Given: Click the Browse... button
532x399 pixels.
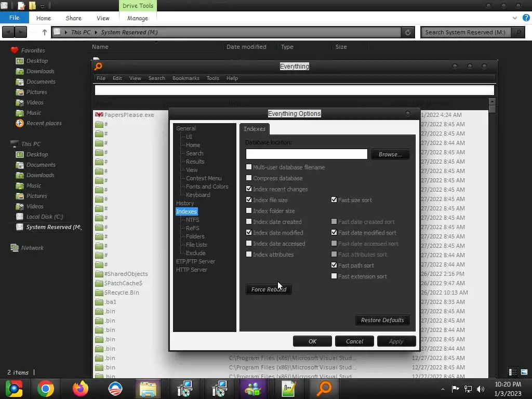Looking at the screenshot, I should pos(390,154).
